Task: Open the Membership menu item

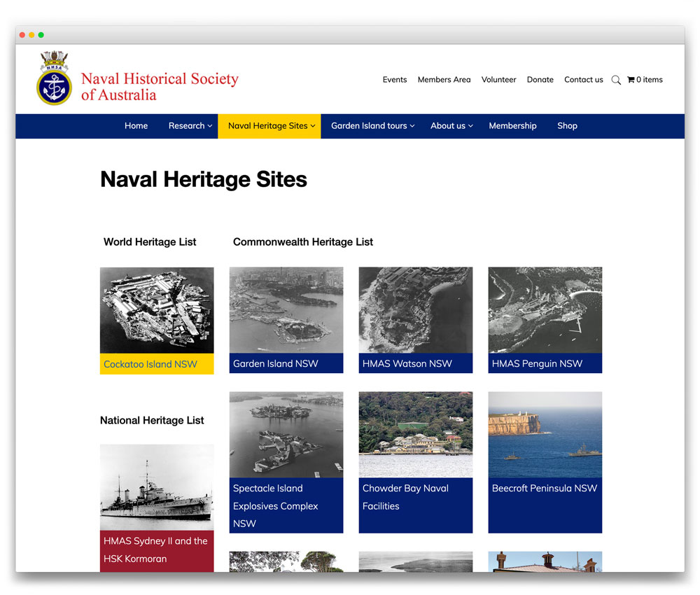Action: (512, 126)
